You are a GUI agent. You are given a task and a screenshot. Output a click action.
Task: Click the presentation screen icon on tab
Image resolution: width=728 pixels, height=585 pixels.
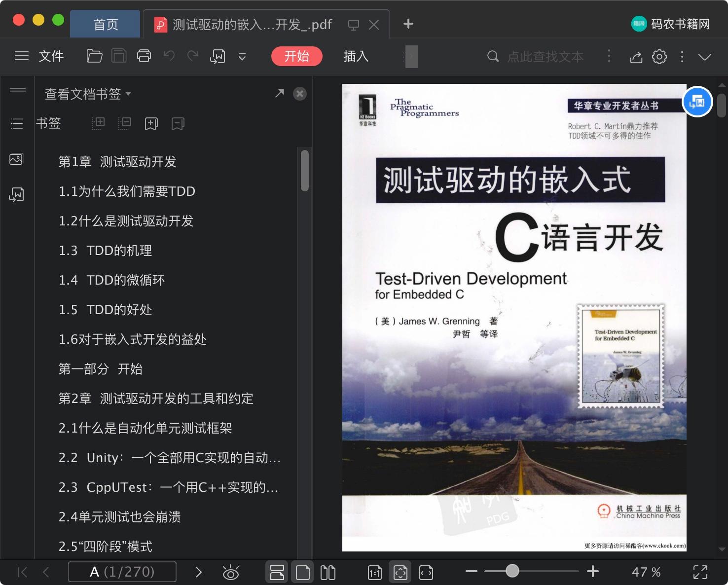click(x=354, y=25)
